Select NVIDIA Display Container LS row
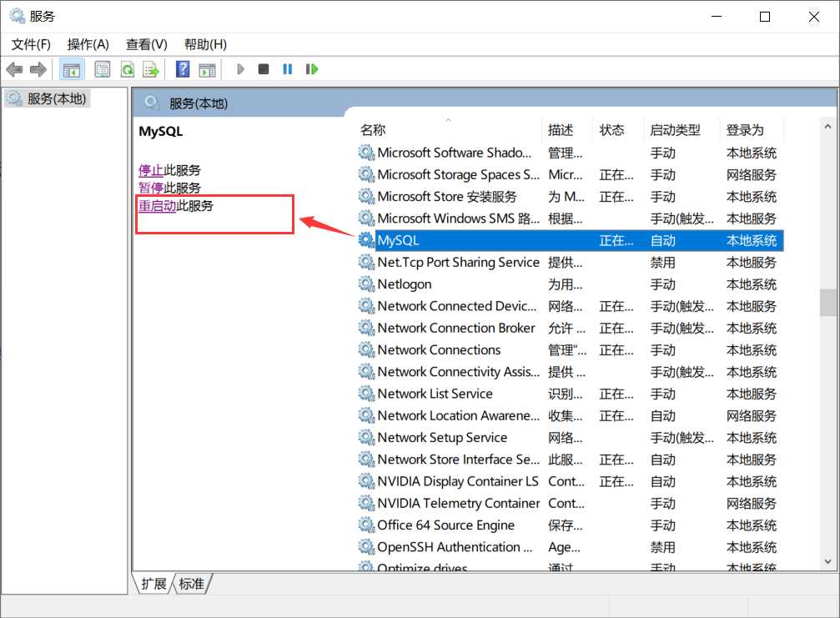 tap(570, 482)
